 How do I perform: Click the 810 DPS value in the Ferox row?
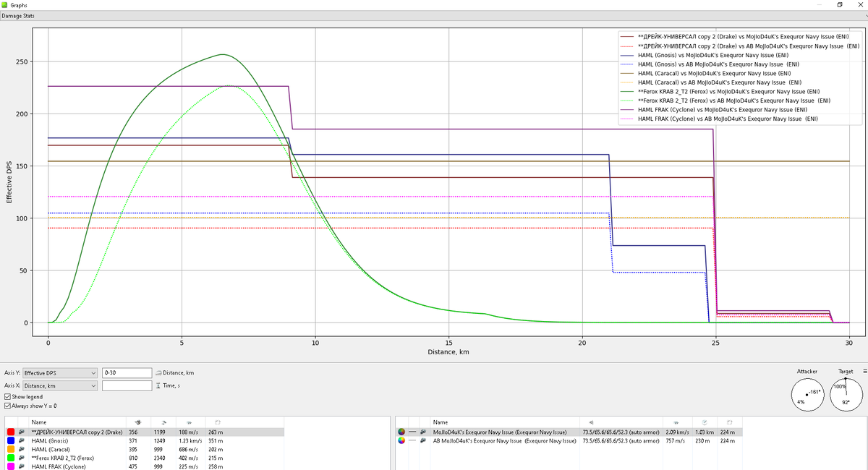click(x=133, y=458)
